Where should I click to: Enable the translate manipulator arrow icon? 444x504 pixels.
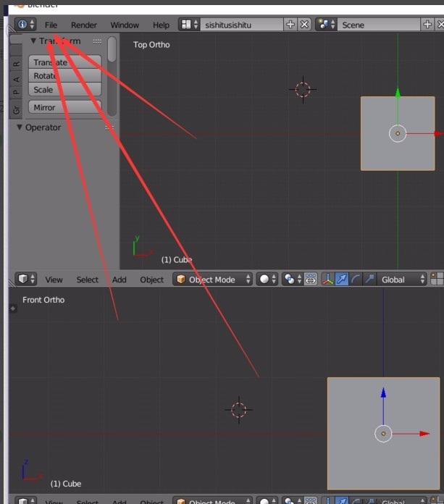(x=342, y=280)
